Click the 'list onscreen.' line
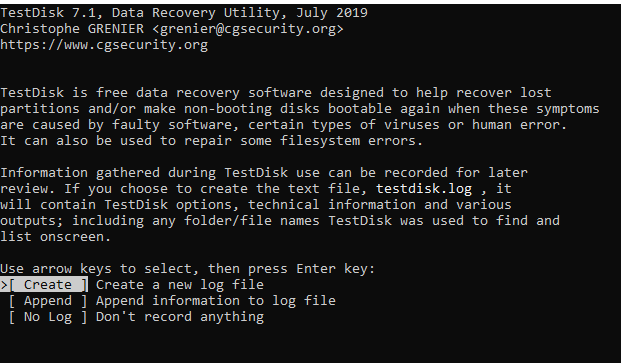Viewport: 621px width, 363px height. 55,237
